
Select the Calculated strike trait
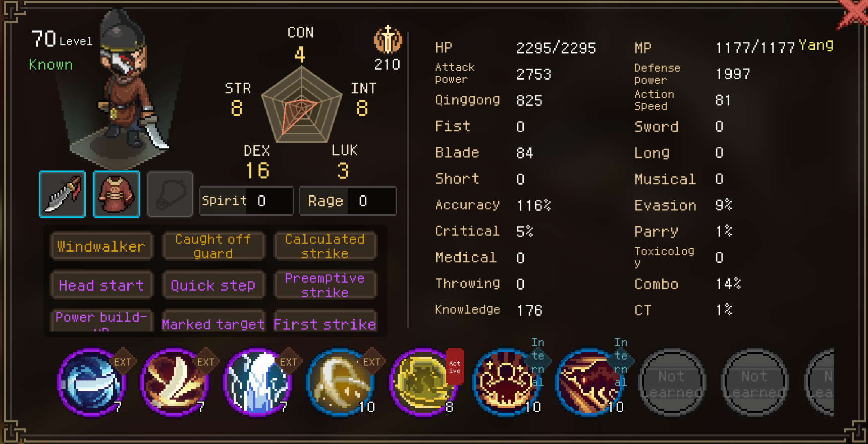[325, 246]
